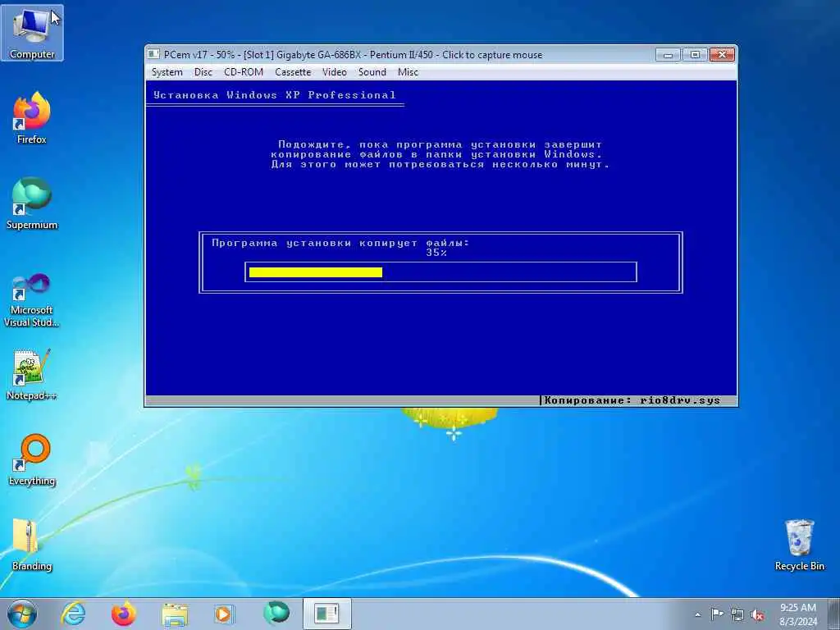The image size is (840, 630).
Task: Click 'Программа установки копирует файлы:' label
Action: (340, 243)
